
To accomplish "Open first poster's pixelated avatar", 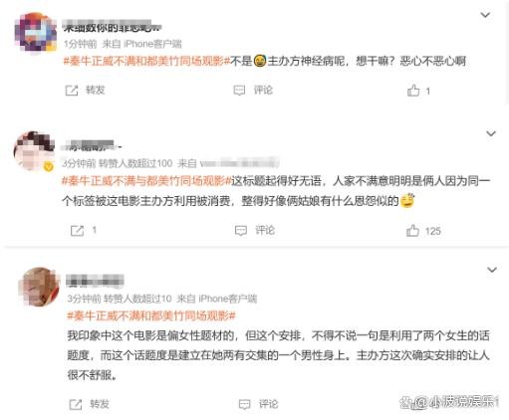I will [36, 33].
